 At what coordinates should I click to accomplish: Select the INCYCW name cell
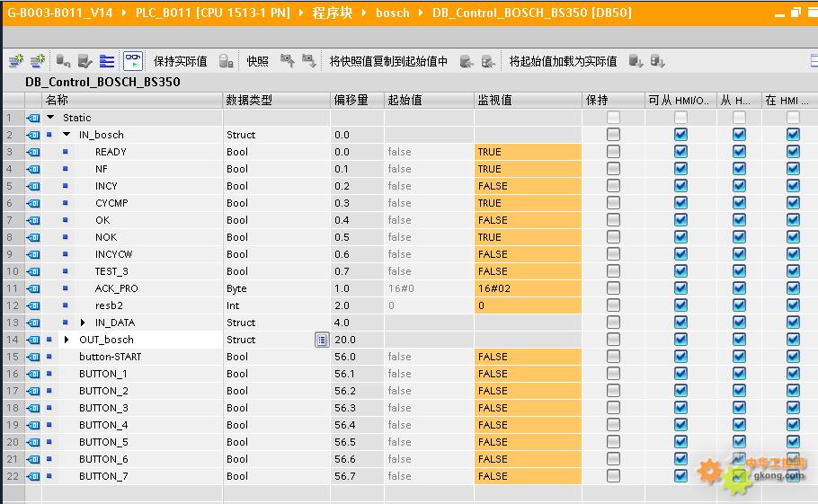coord(132,254)
